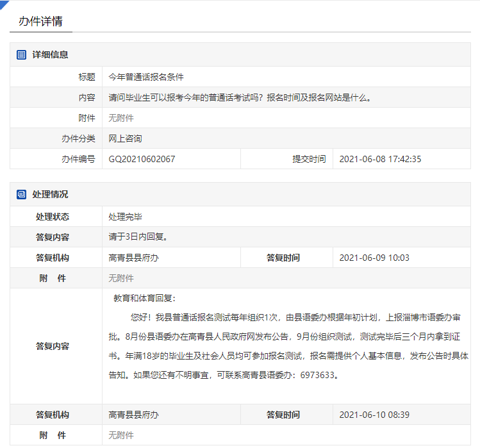This screenshot has height=448, width=480.
Task: Click the list icon beside 详细信息
Action: pos(22,54)
